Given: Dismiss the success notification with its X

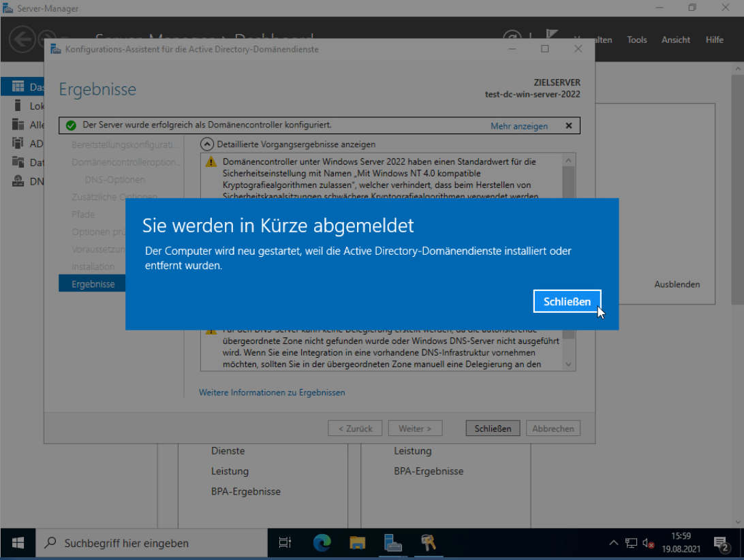Looking at the screenshot, I should 569,126.
